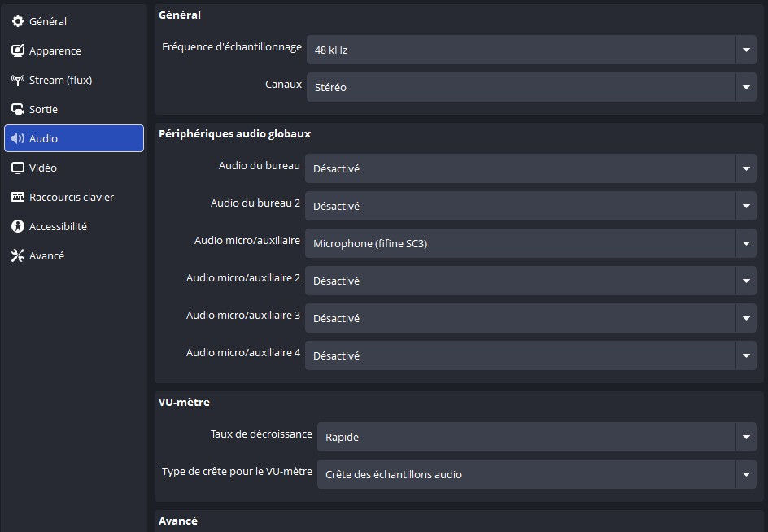Screen dimensions: 768x532
Task: Click the Audio speaker icon
Action: point(18,138)
